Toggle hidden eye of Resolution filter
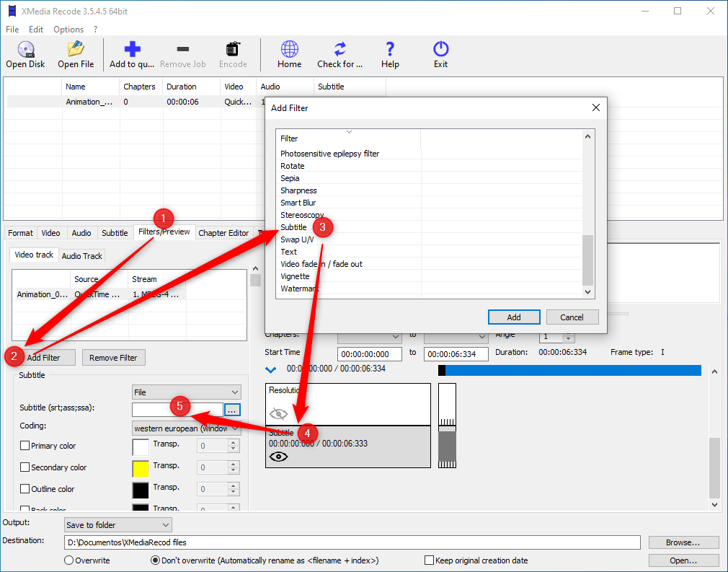 point(278,413)
